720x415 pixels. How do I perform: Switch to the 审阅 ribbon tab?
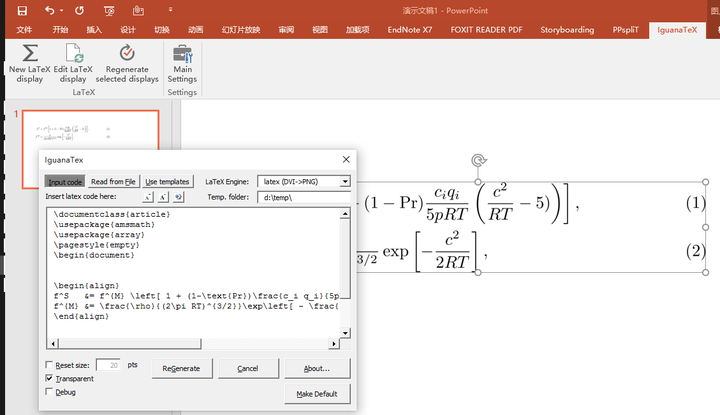(x=286, y=30)
